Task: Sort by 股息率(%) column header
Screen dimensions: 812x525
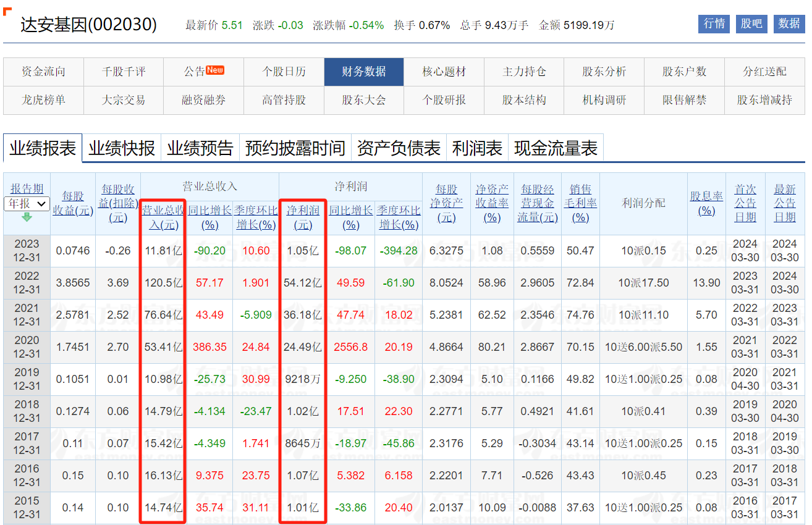Action: coord(706,203)
